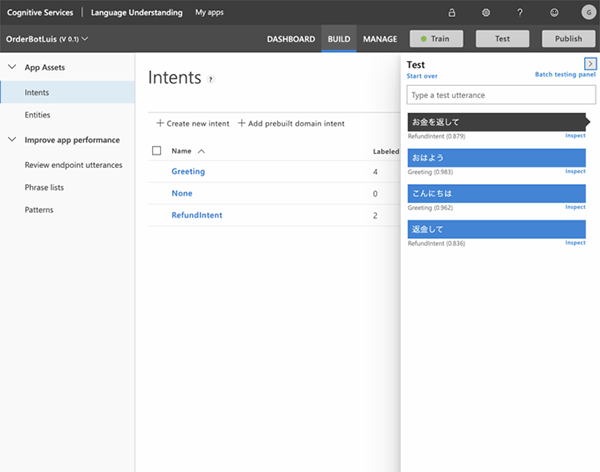Image resolution: width=600 pixels, height=472 pixels.
Task: Open the Batch testing panel link
Action: (x=565, y=74)
